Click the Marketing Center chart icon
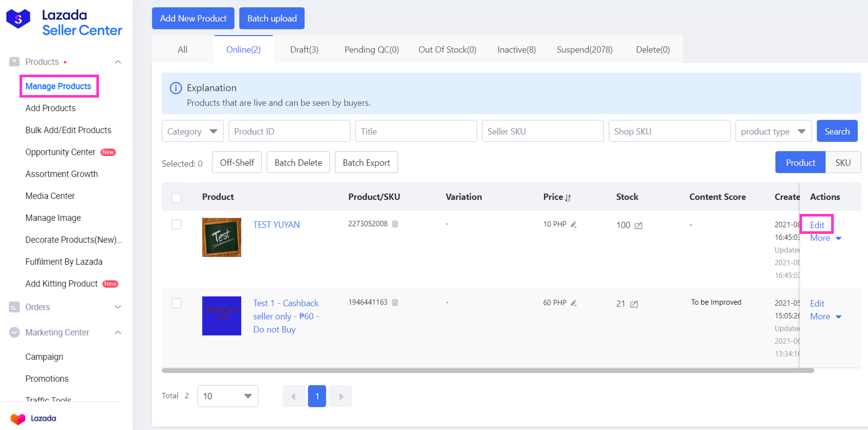The width and height of the screenshot is (868, 430). click(14, 332)
